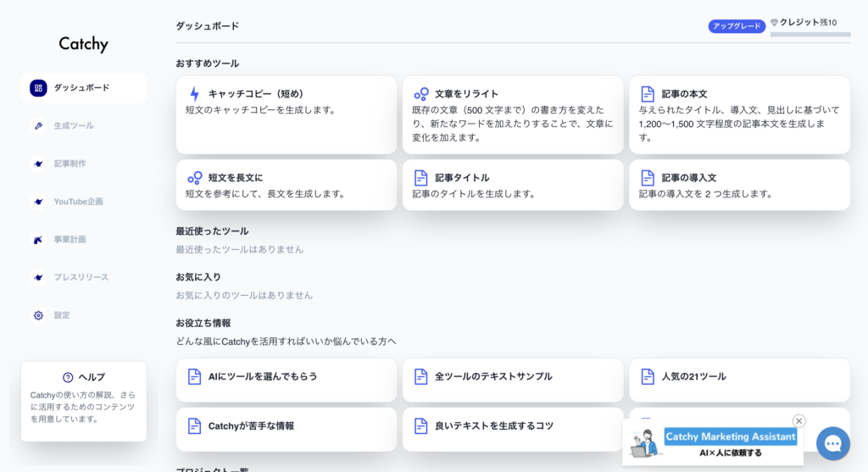Open 人気の21ツール info card
Image resolution: width=868 pixels, height=472 pixels.
[739, 380]
